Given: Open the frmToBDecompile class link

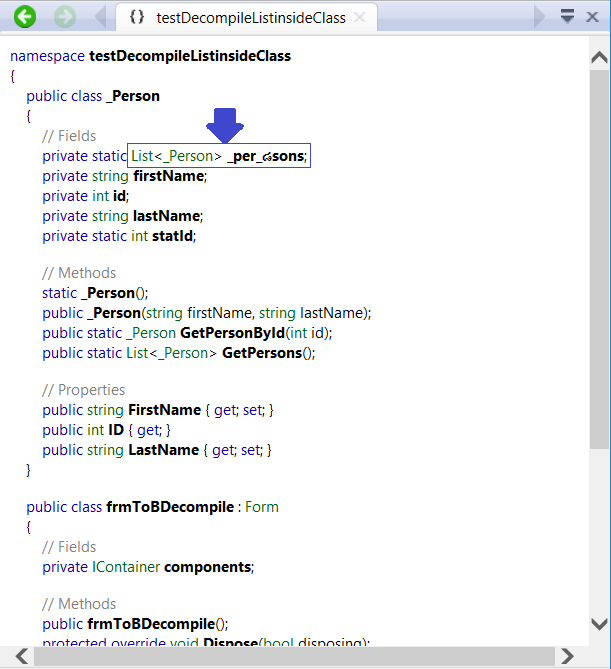Looking at the screenshot, I should tap(170, 507).
